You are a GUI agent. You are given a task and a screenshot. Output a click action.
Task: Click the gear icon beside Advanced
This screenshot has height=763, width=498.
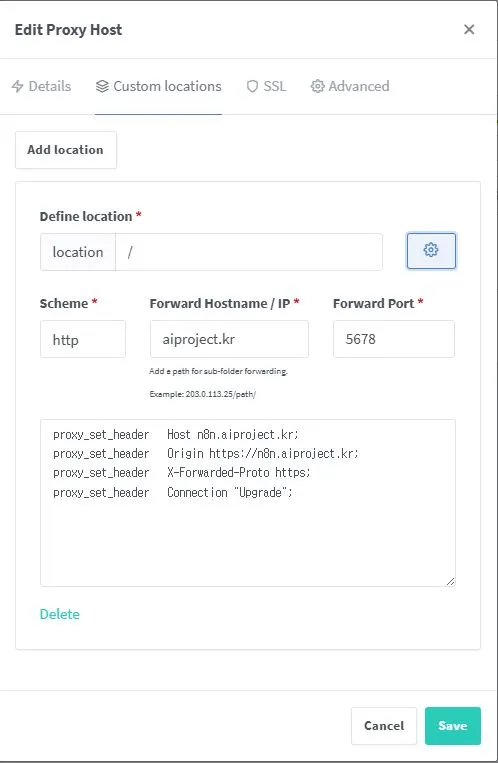[317, 86]
